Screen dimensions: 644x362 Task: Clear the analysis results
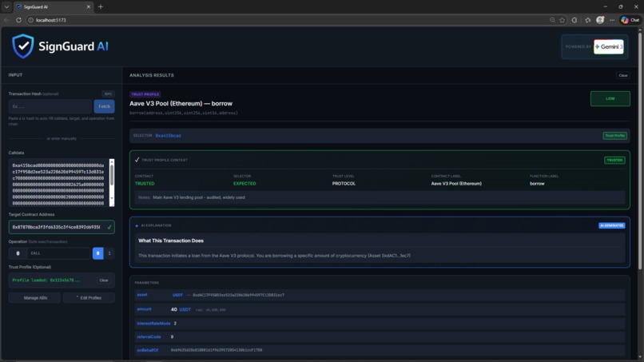(623, 75)
